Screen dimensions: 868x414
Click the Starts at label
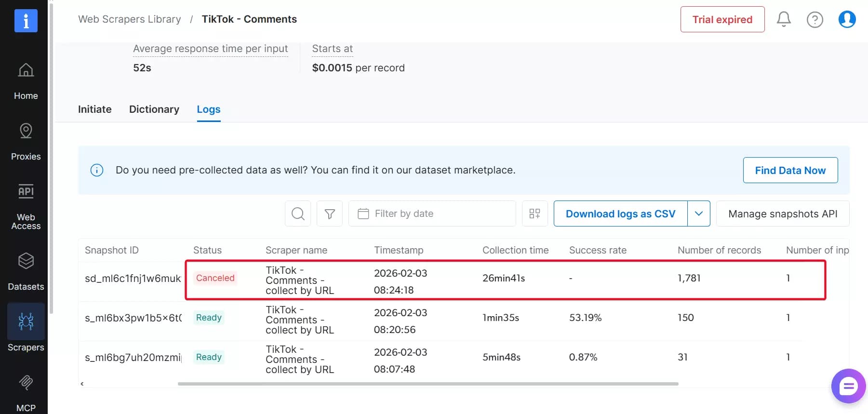[x=333, y=49]
